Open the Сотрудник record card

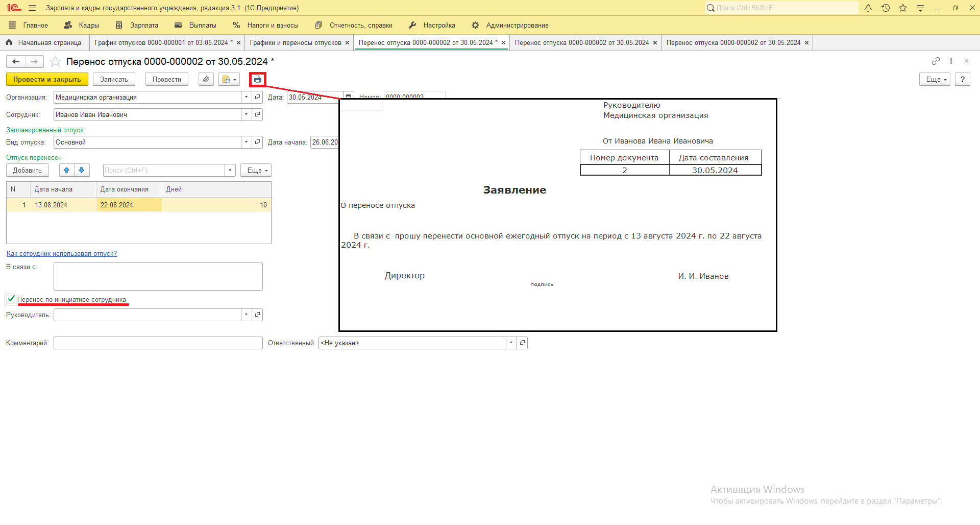click(x=258, y=115)
